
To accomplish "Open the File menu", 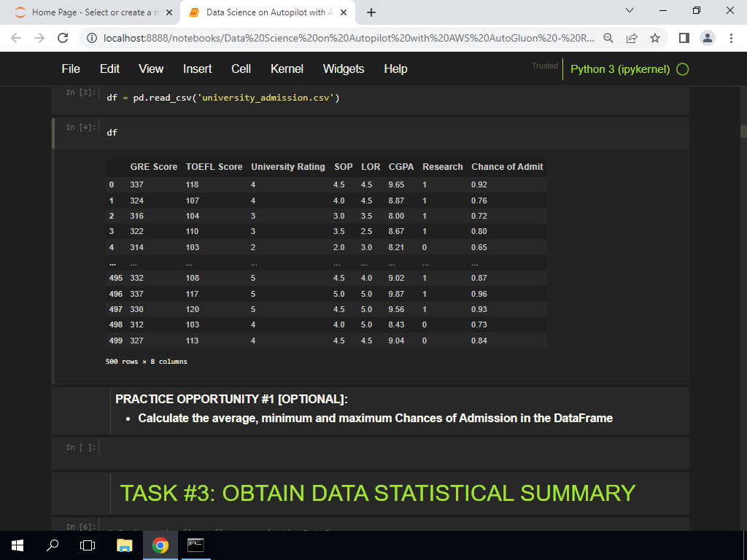I will point(71,69).
